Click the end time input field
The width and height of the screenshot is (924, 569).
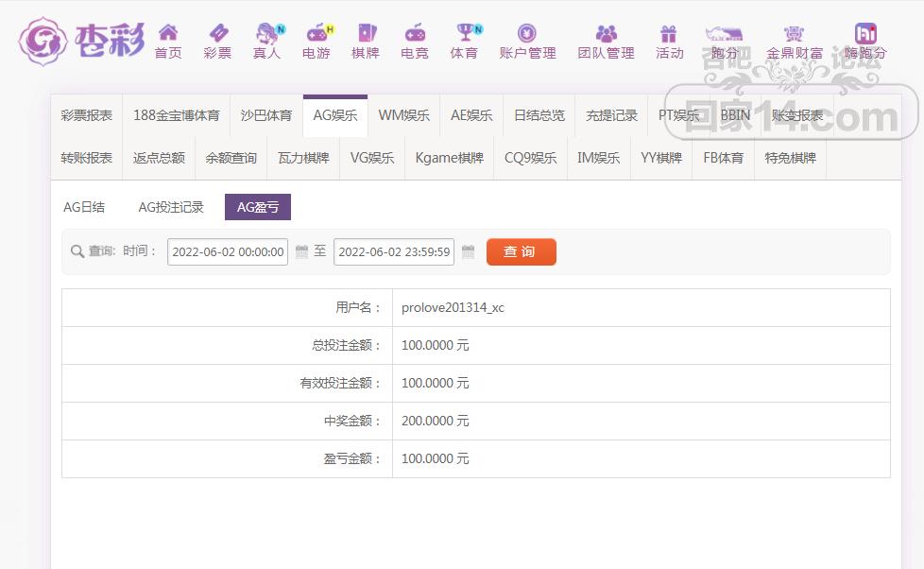click(x=394, y=252)
